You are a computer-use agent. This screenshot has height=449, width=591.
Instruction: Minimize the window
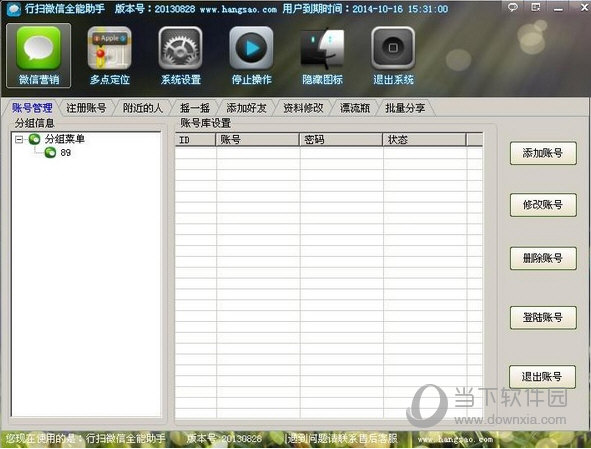(x=558, y=8)
